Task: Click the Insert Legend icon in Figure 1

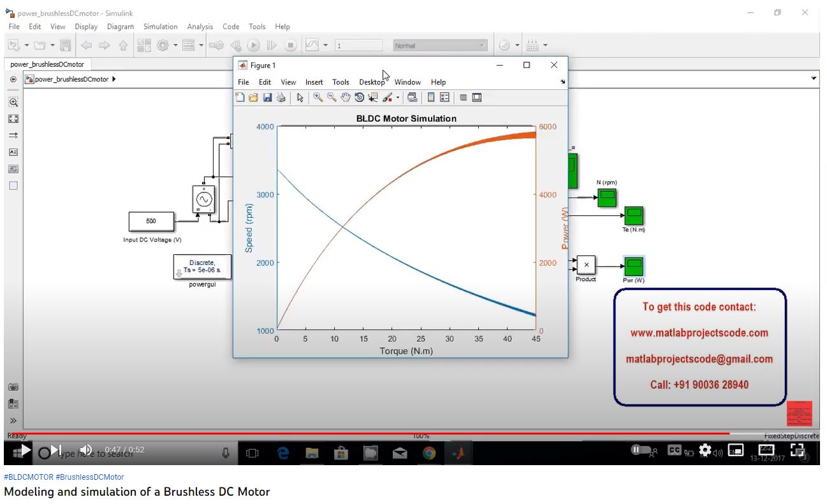Action: 444,97
